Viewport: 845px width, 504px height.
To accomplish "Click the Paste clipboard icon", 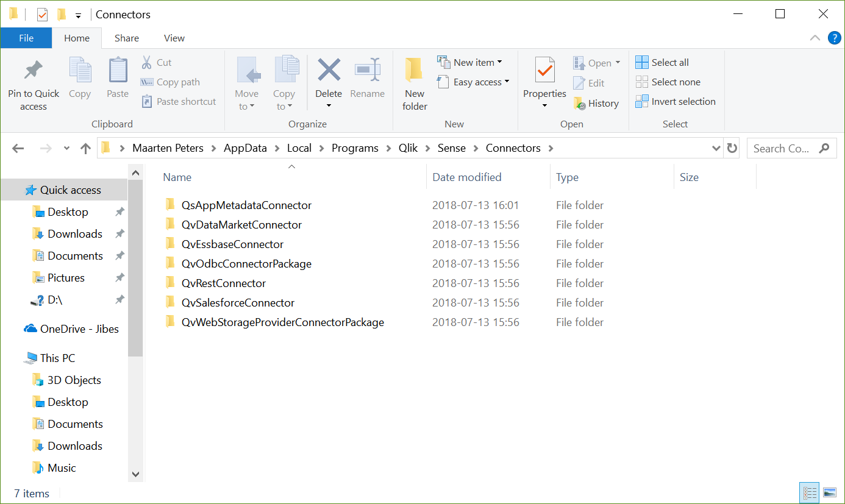I will click(x=118, y=71).
